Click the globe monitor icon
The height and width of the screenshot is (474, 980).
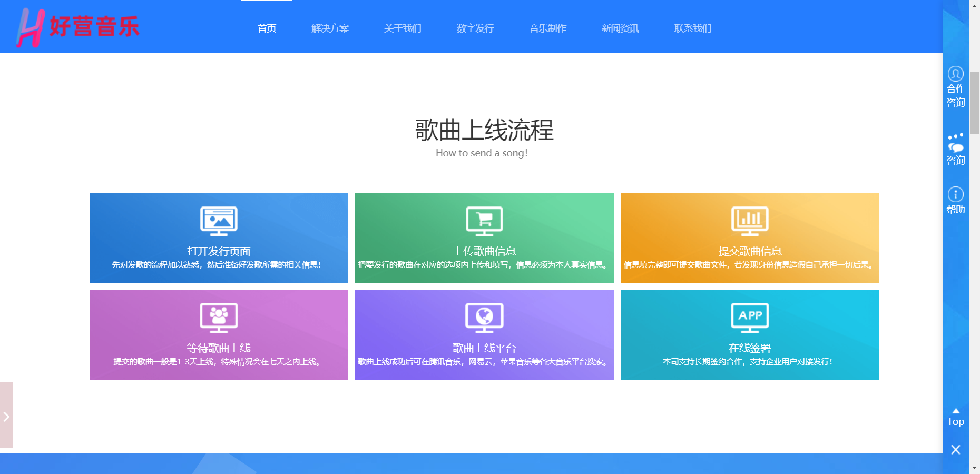coord(484,318)
